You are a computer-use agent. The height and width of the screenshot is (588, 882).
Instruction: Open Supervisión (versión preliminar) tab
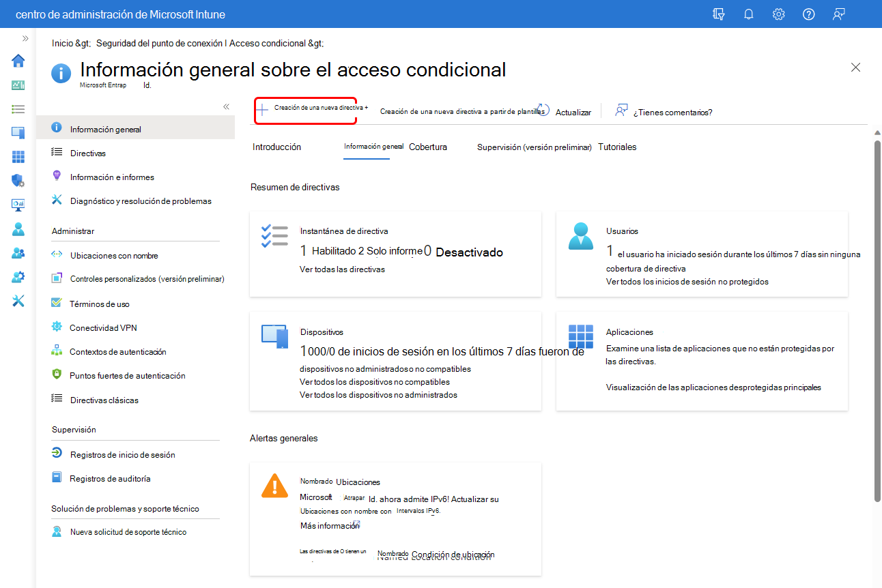tap(535, 147)
